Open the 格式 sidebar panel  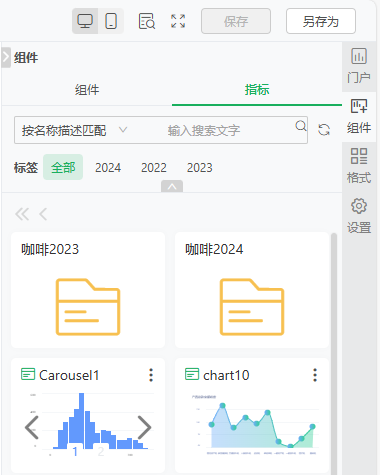359,166
